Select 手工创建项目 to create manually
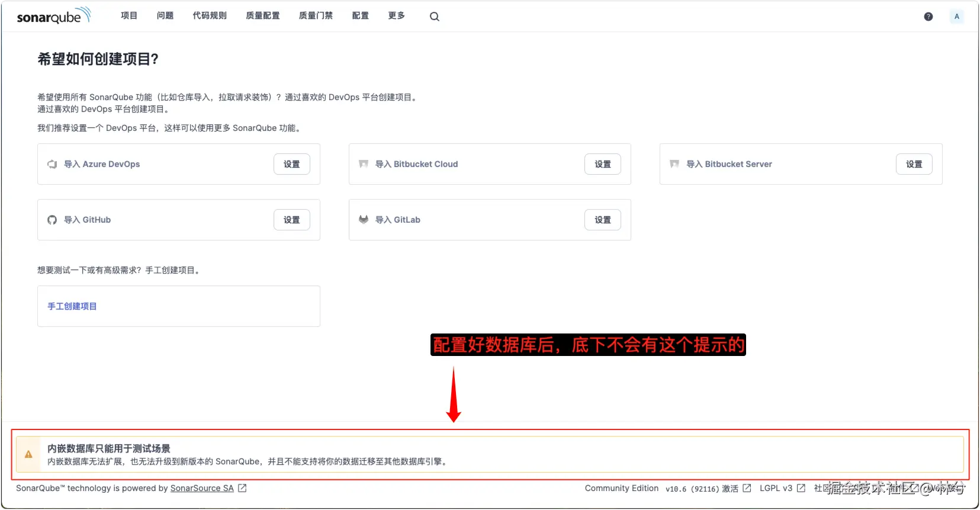980x510 pixels. coord(72,306)
